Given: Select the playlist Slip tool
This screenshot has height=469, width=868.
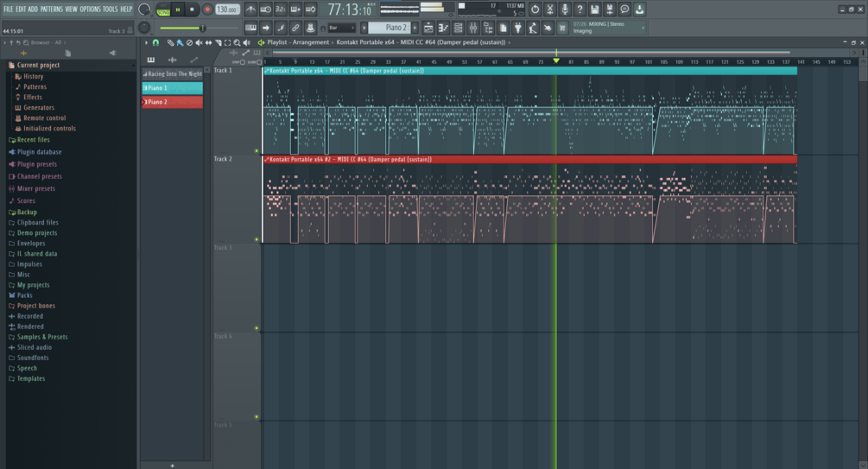Looking at the screenshot, I should (209, 42).
